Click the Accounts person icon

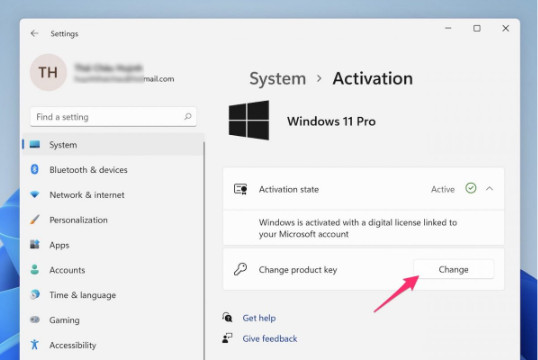(x=35, y=269)
